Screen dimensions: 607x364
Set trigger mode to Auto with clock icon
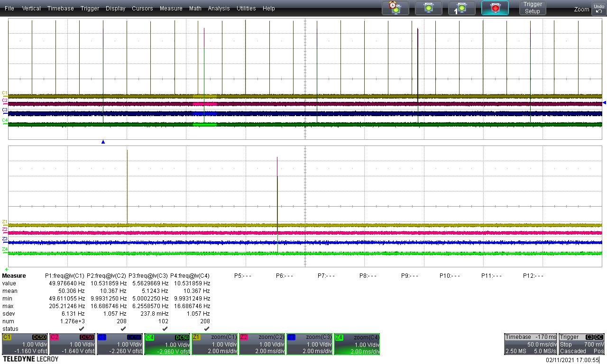coord(395,8)
